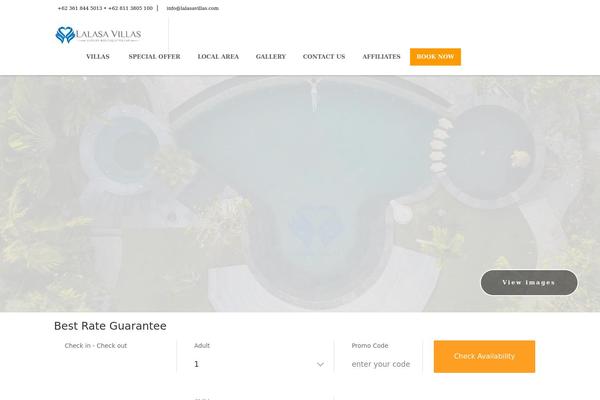Open the Gallery menu item

271,57
